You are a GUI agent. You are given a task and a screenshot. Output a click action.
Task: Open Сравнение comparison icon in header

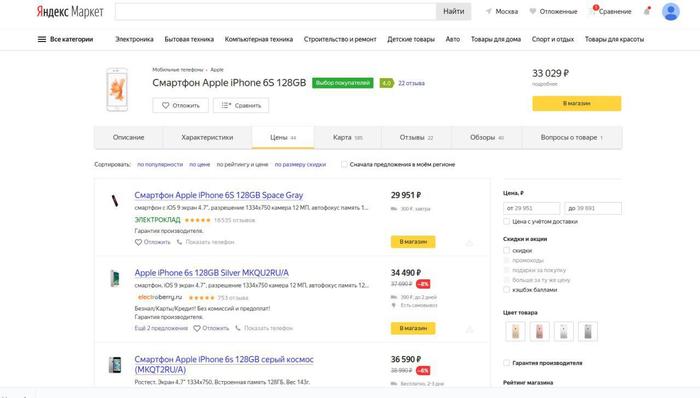[593, 11]
